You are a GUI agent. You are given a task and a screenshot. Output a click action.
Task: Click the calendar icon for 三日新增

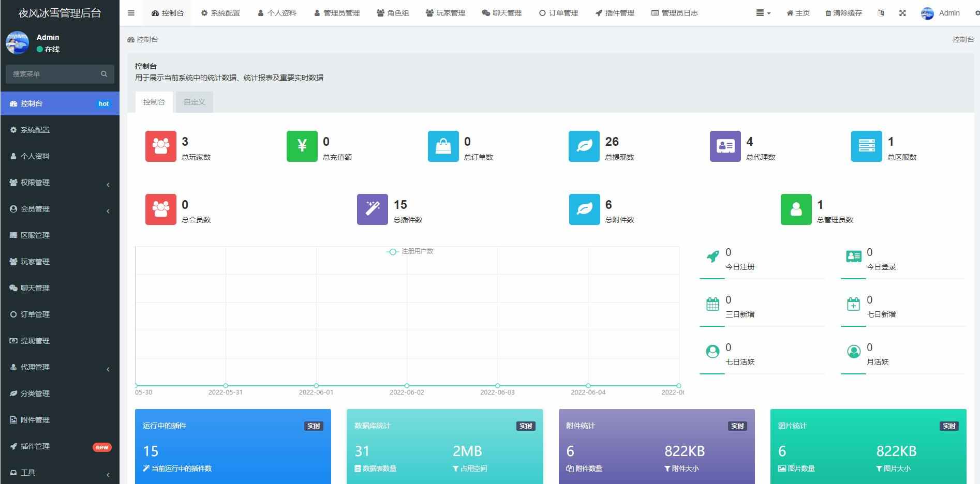[713, 304]
